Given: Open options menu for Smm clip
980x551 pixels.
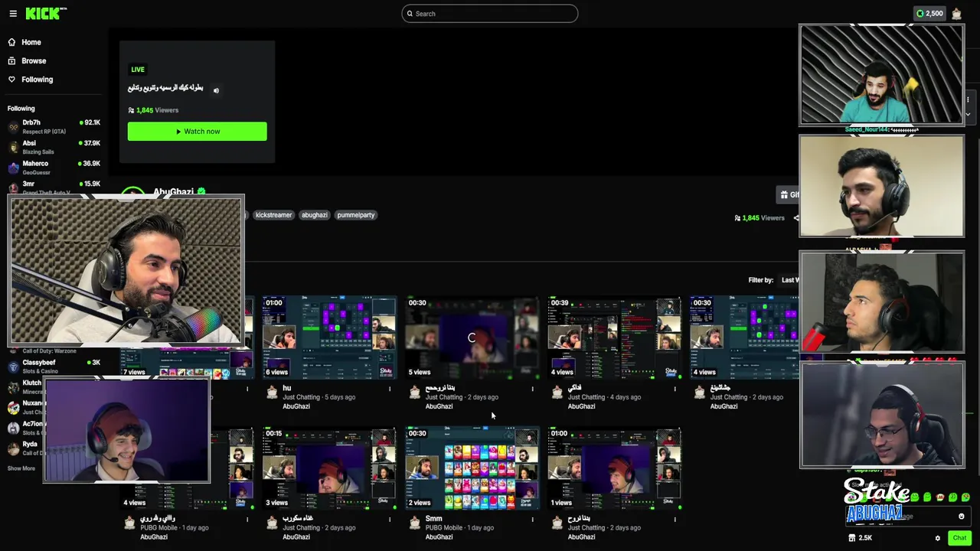Looking at the screenshot, I should coord(532,520).
